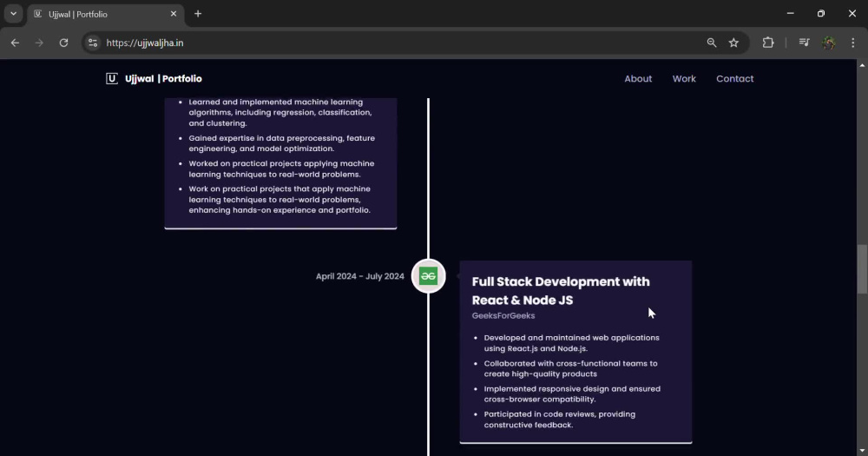
Task: Open the media control icon
Action: pyautogui.click(x=804, y=43)
